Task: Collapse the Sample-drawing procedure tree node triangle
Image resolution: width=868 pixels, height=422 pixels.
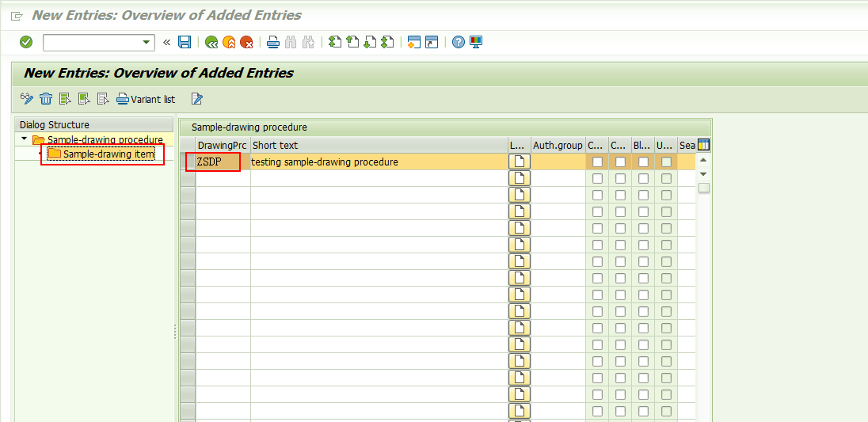Action: pyautogui.click(x=24, y=139)
